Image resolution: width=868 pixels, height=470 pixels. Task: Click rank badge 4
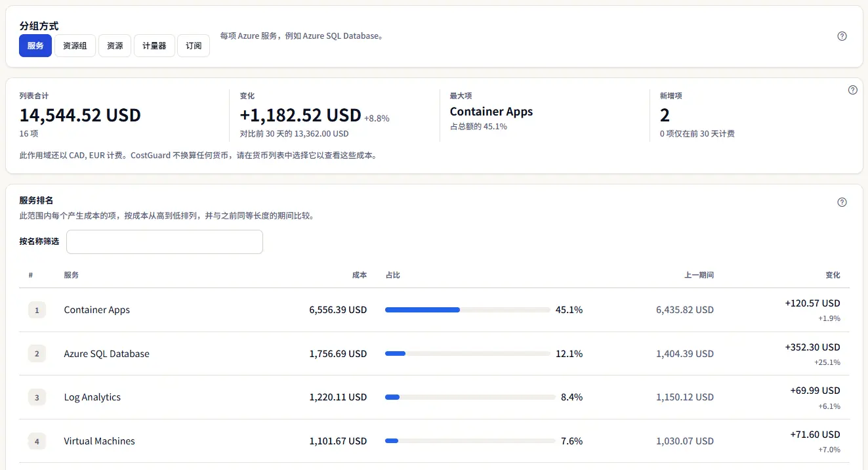[37, 441]
